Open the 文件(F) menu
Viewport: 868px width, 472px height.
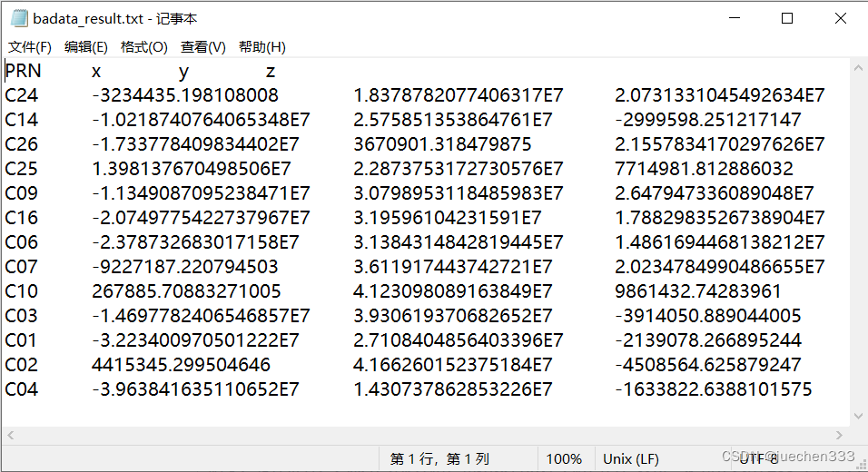29,47
